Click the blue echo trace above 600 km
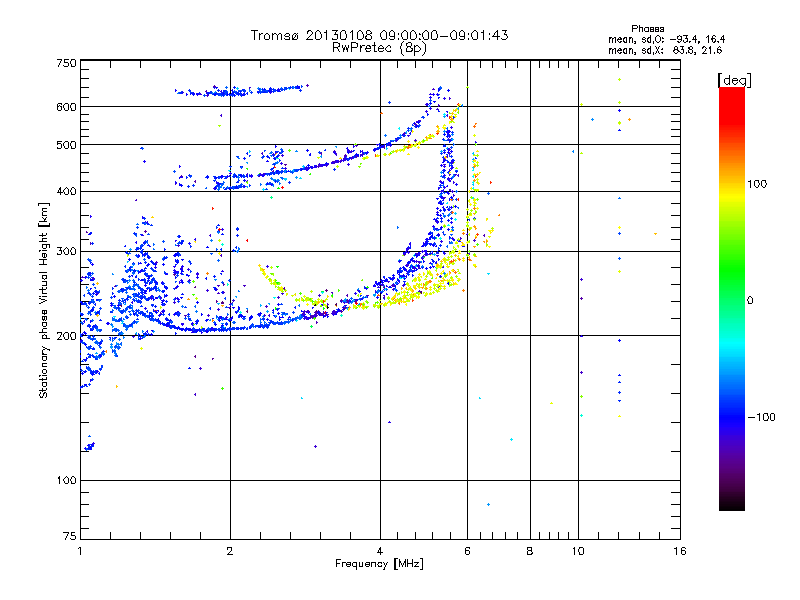800x600 pixels. coord(241,91)
